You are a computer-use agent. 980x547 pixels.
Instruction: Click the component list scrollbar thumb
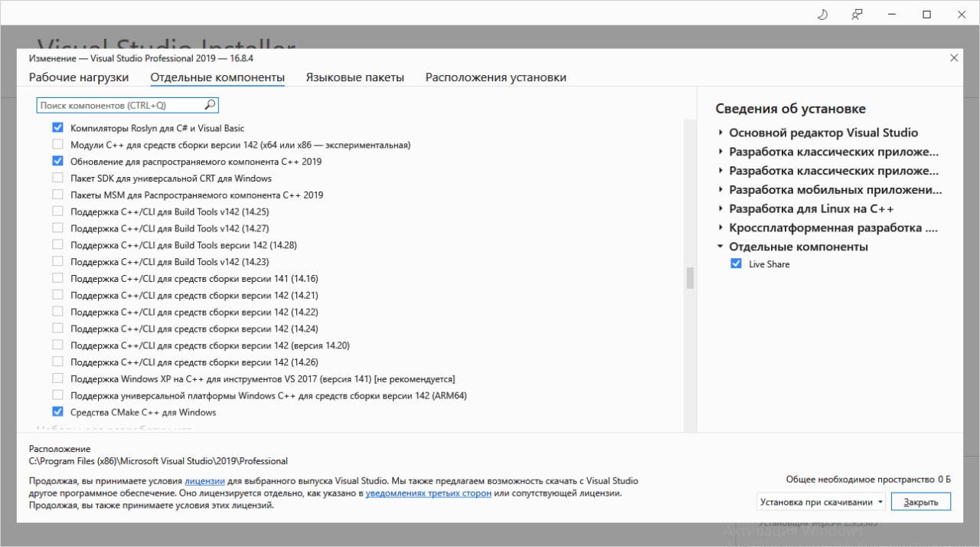coord(690,278)
